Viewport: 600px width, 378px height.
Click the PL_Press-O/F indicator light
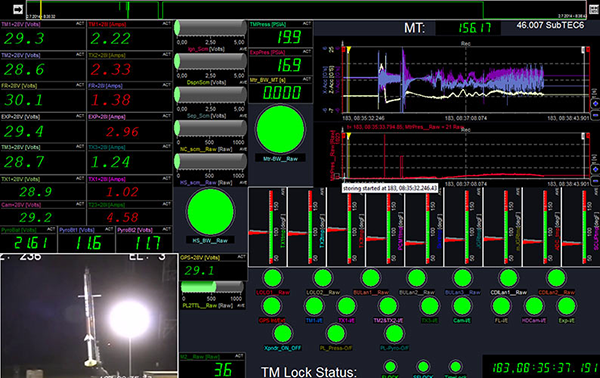click(x=336, y=334)
